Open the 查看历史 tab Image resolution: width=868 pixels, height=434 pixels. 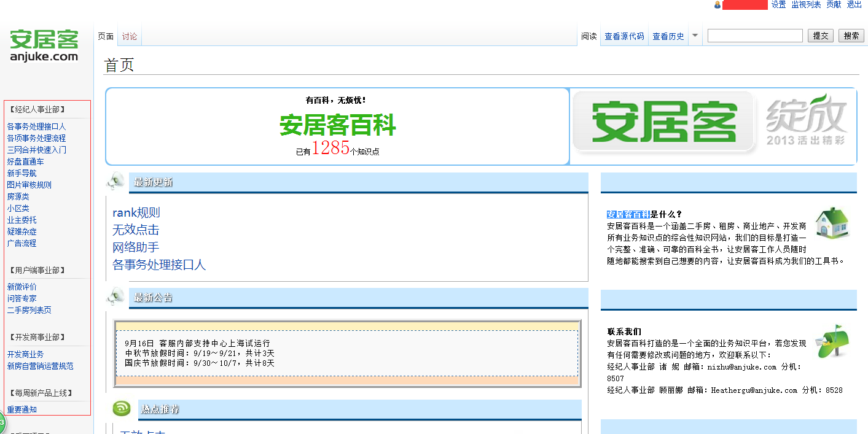[x=668, y=36]
